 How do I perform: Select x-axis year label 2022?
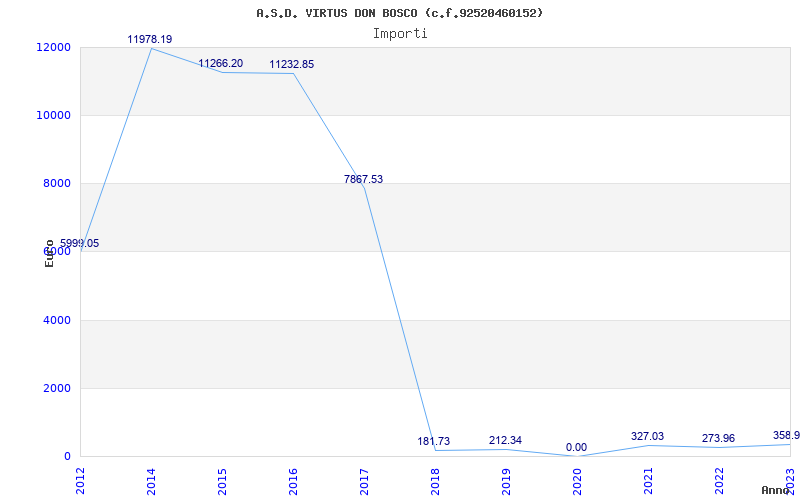(719, 480)
